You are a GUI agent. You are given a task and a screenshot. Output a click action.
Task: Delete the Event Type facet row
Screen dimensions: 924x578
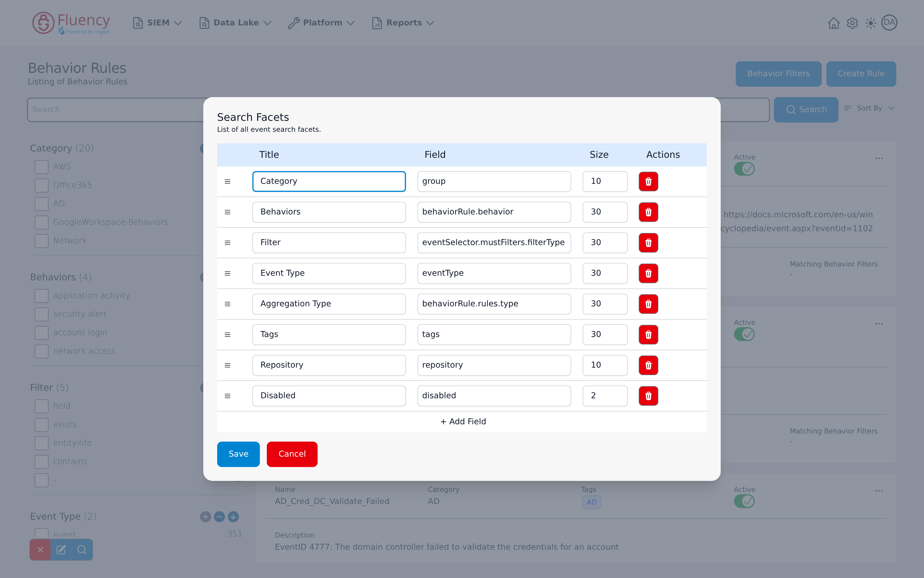pos(648,273)
